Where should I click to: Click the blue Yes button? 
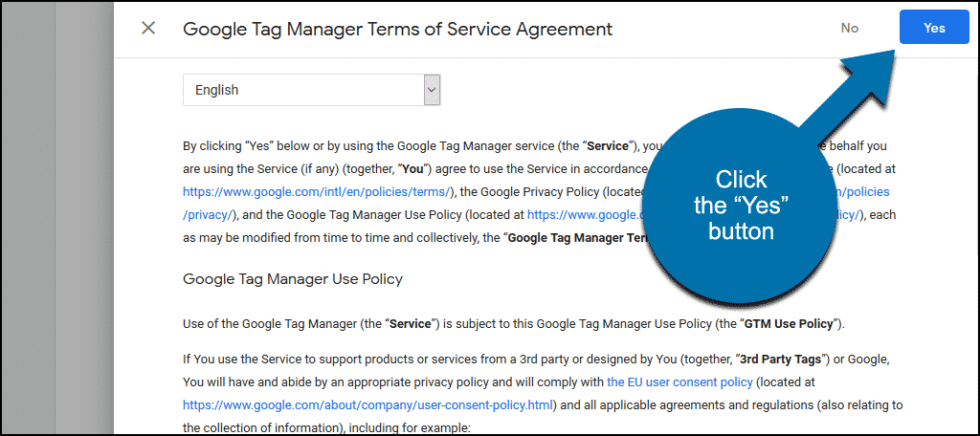[934, 28]
